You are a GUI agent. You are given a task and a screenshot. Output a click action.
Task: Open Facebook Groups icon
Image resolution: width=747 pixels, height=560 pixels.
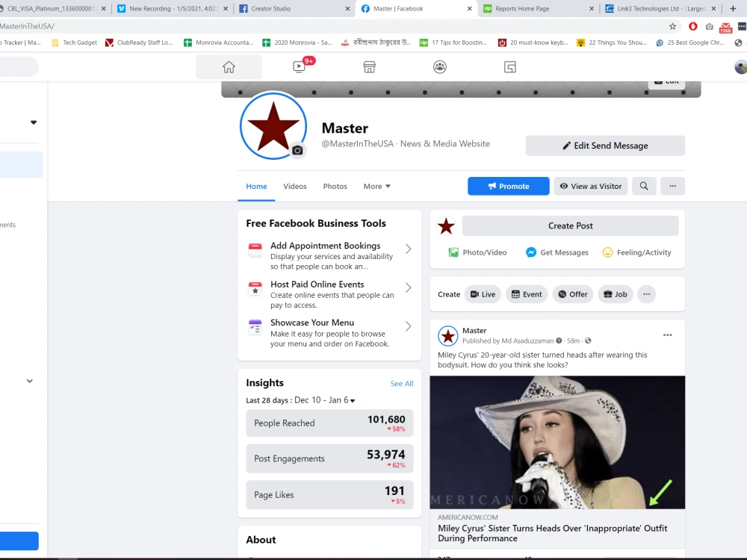point(440,67)
